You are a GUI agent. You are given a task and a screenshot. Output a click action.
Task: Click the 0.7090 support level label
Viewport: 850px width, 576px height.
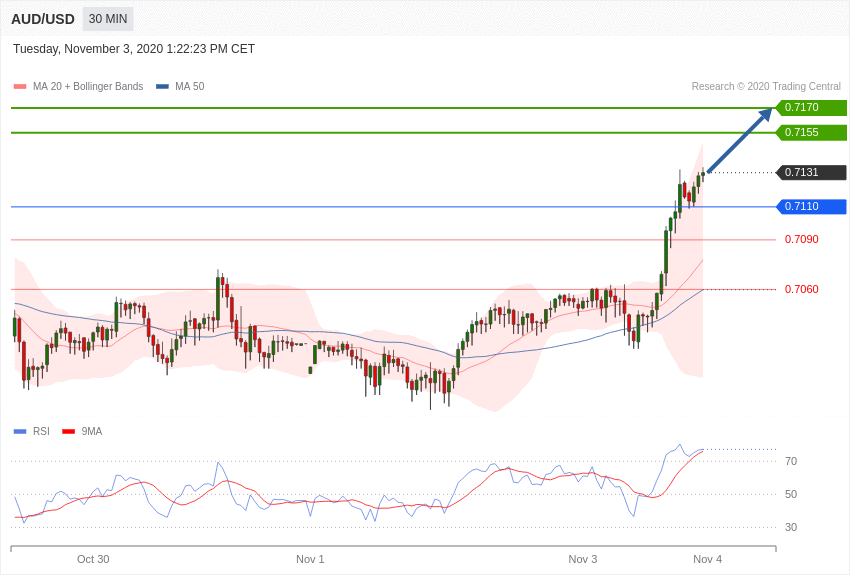(x=802, y=240)
